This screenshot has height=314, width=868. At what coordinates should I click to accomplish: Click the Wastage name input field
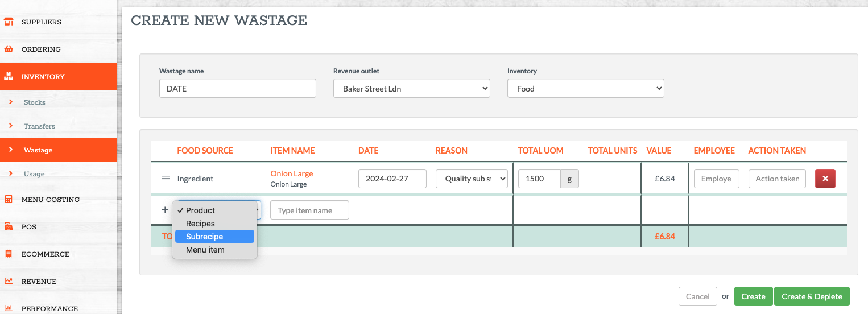coord(237,89)
